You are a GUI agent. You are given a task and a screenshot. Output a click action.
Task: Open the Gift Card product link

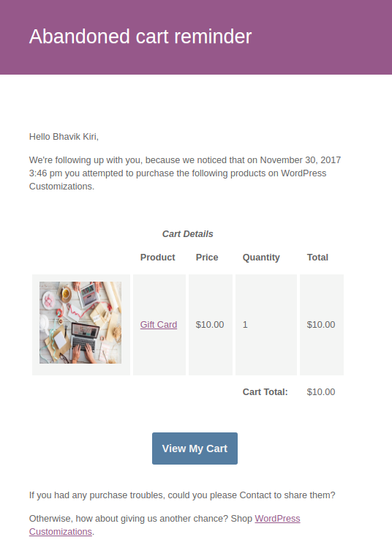click(159, 325)
